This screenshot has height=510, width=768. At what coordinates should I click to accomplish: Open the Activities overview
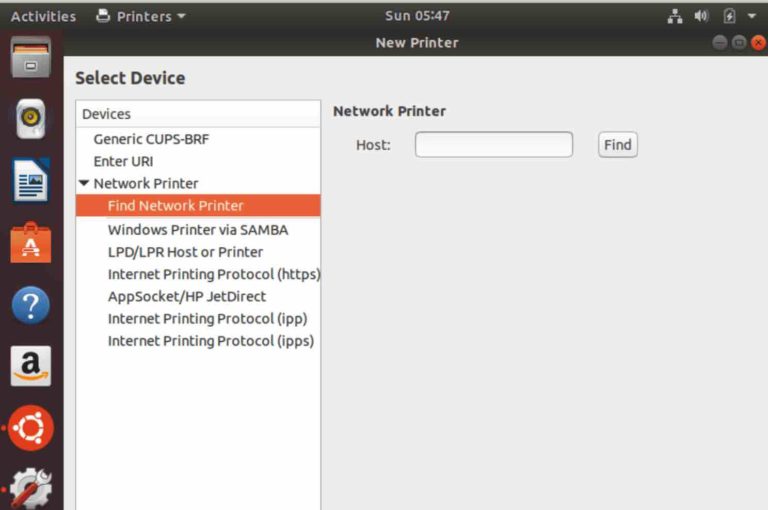point(43,16)
